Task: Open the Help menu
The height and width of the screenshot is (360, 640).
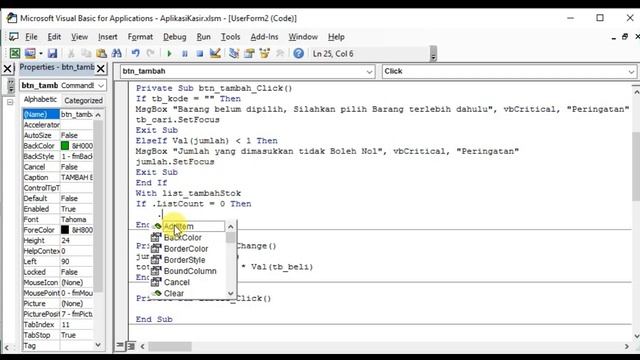Action: point(336,37)
